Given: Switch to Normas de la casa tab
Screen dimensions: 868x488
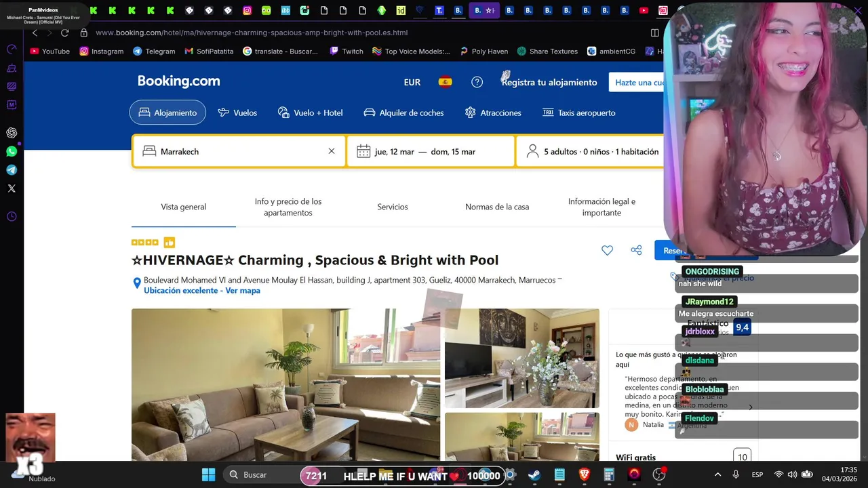Looking at the screenshot, I should tap(497, 207).
